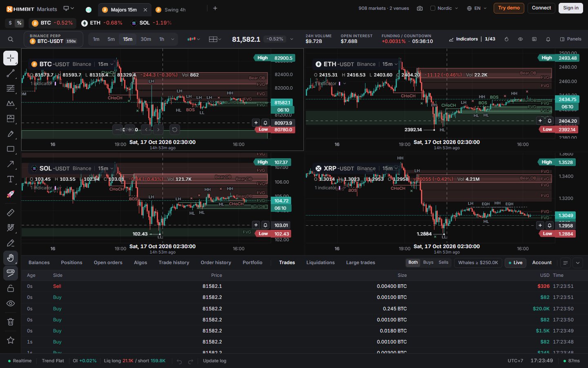Open the EN language dropdown
The width and height of the screenshot is (588, 368).
click(477, 8)
